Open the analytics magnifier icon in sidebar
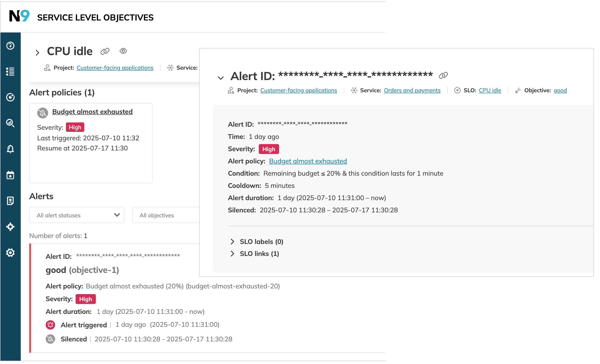The height and width of the screenshot is (364, 600). click(x=10, y=123)
